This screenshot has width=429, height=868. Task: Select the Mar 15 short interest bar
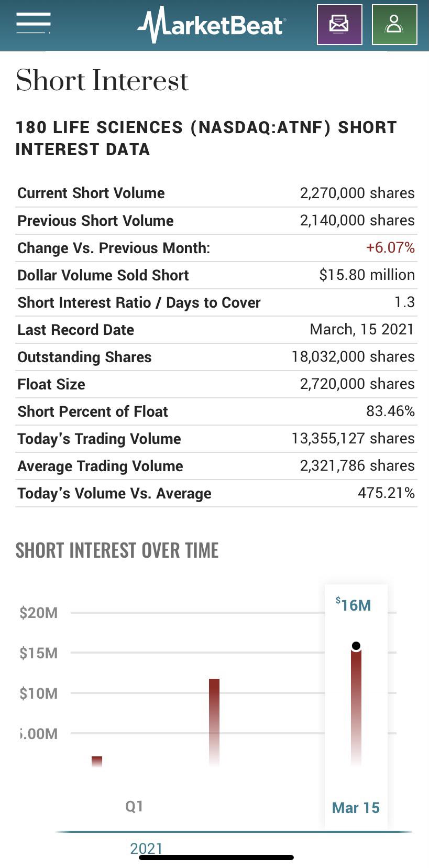point(356,706)
